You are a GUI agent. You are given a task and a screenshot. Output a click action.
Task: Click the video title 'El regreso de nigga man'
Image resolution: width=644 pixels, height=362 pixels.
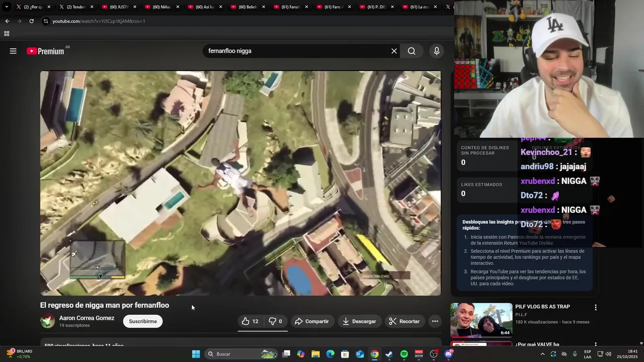105,305
